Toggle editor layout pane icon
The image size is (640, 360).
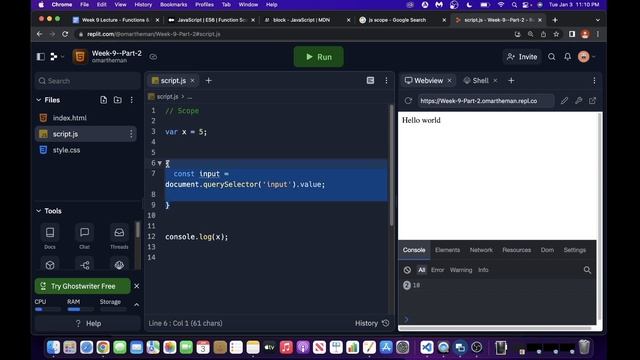click(x=370, y=81)
